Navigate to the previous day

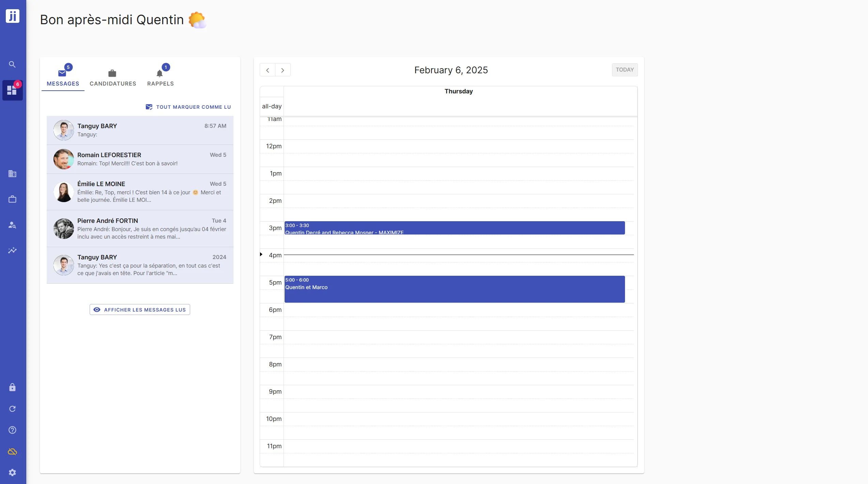point(267,70)
